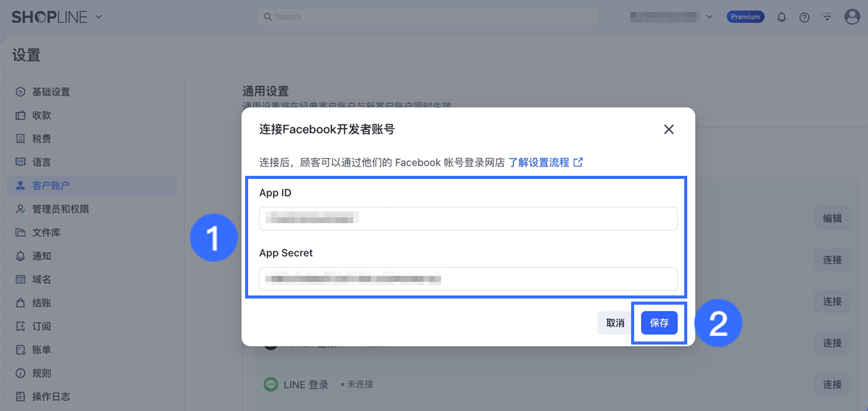Click the user profile avatar icon
The height and width of the screenshot is (411, 868).
(852, 17)
